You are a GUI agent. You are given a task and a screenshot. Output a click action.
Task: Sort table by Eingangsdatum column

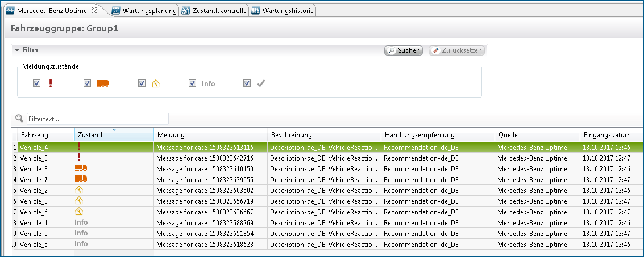[607, 135]
